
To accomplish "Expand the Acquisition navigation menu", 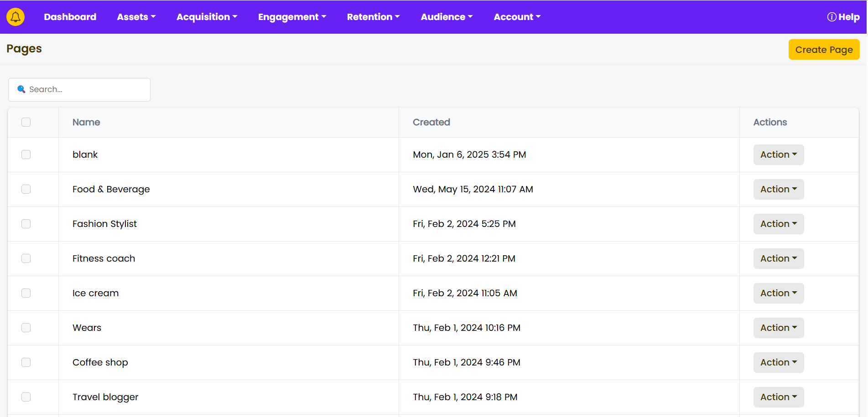I will [207, 17].
